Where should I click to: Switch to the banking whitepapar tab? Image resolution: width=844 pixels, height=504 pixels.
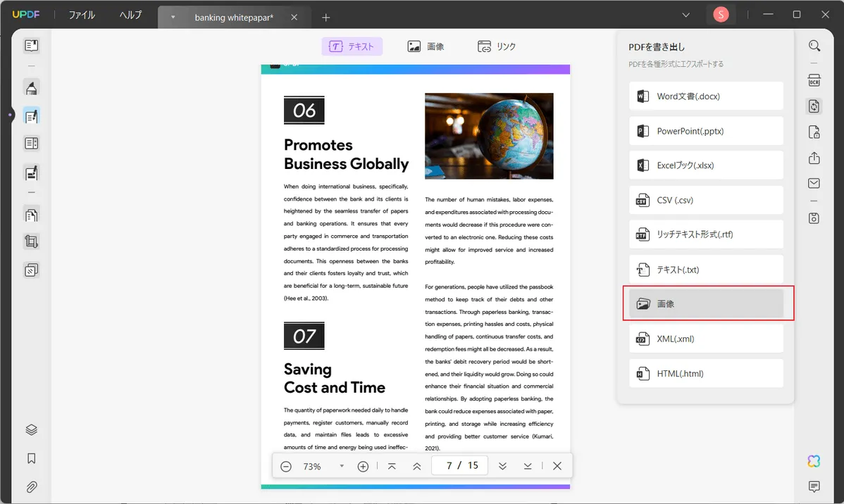pos(234,18)
